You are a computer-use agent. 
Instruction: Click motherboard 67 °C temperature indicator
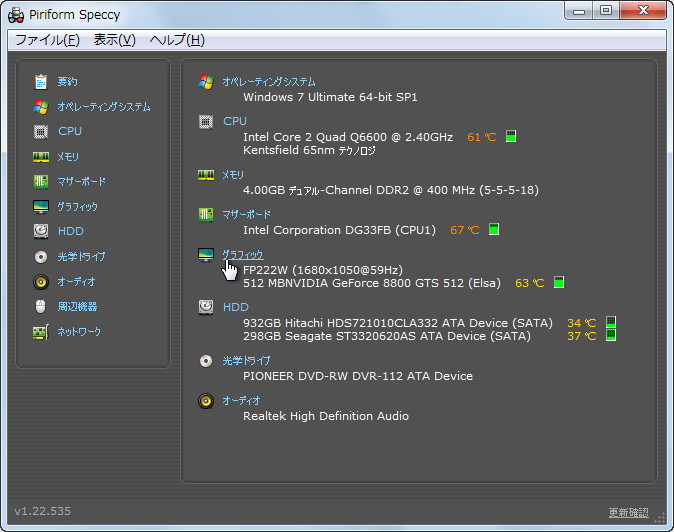coord(494,229)
